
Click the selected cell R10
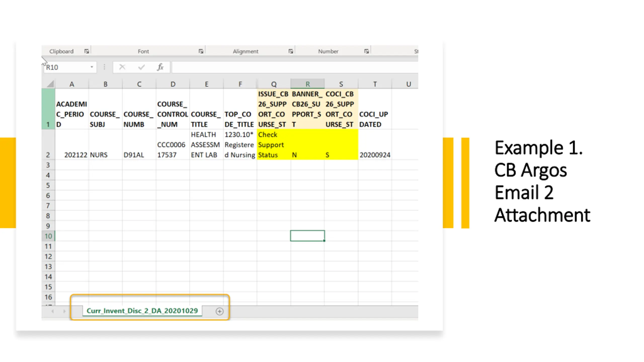307,236
